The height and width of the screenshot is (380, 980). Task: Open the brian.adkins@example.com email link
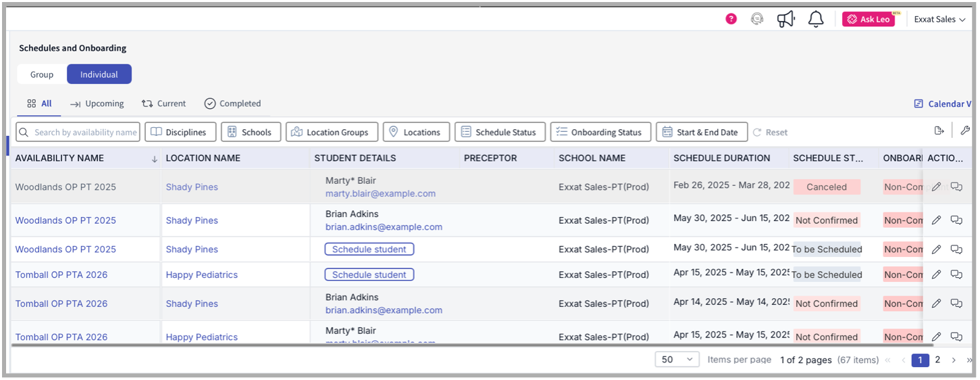pos(384,227)
